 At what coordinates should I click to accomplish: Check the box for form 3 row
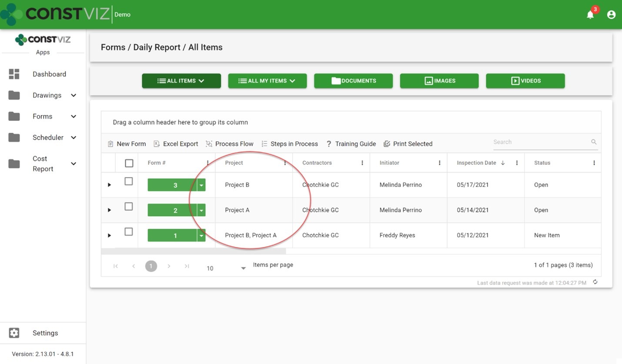129,181
